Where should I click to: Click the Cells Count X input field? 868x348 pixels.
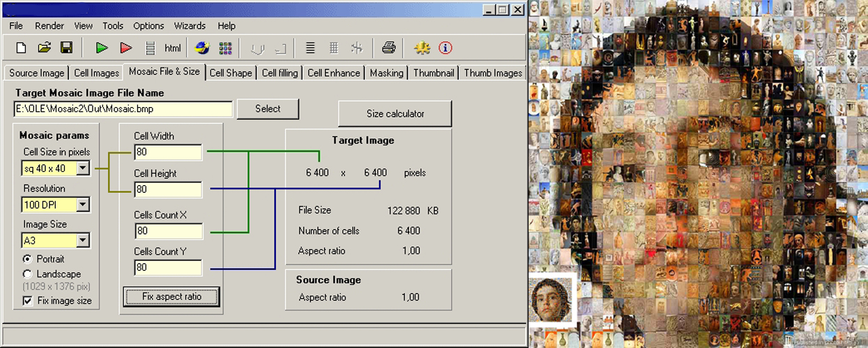coord(168,231)
